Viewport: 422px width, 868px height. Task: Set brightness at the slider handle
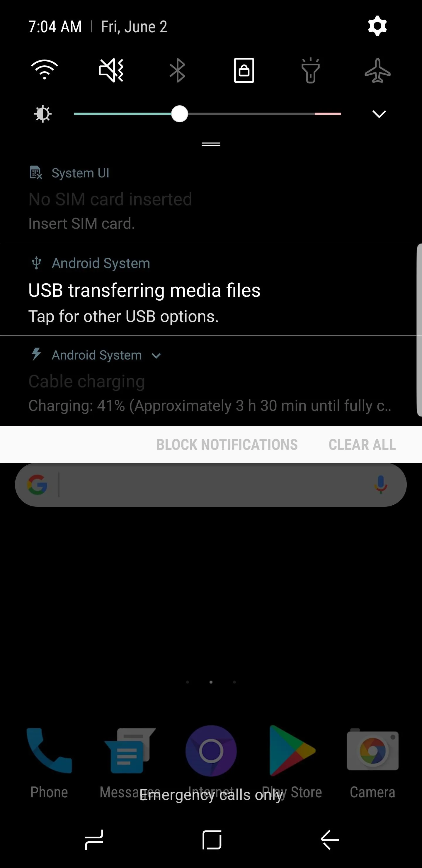pos(180,114)
